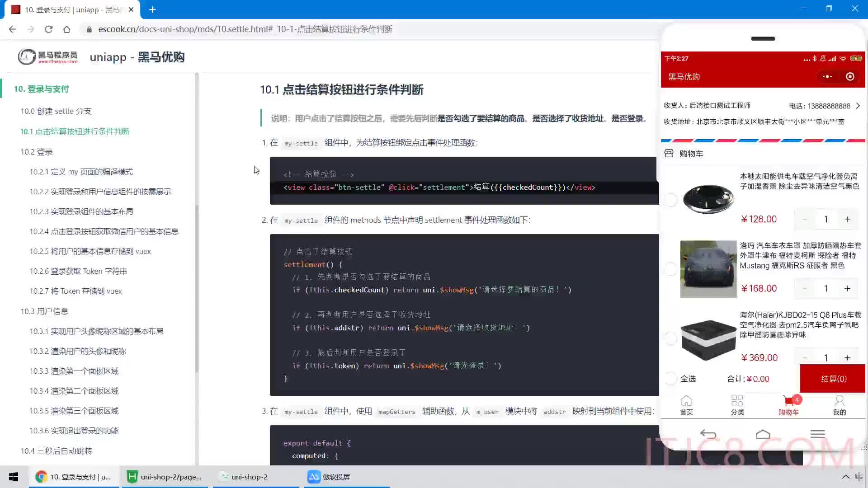Image resolution: width=868 pixels, height=488 pixels.
Task: Open the 海尔 purifier product thumbnail
Action: tap(708, 339)
